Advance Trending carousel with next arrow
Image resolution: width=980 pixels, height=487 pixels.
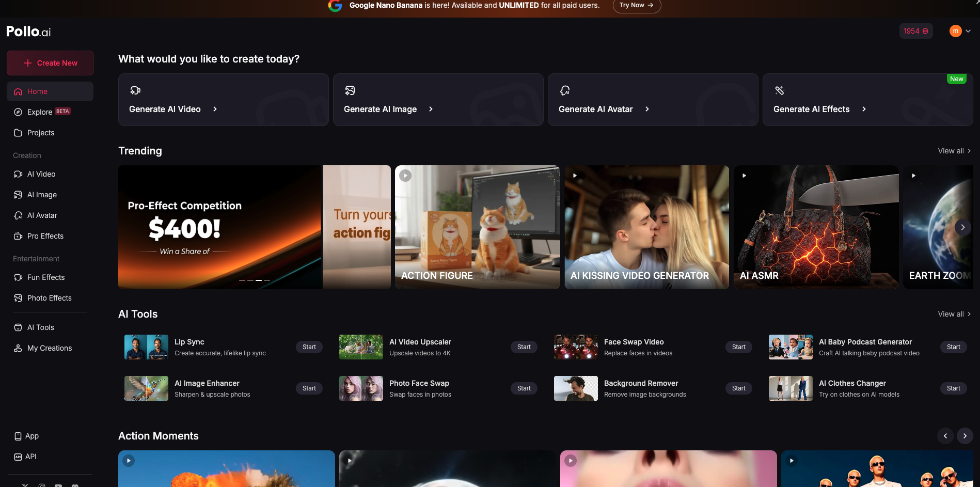click(963, 227)
